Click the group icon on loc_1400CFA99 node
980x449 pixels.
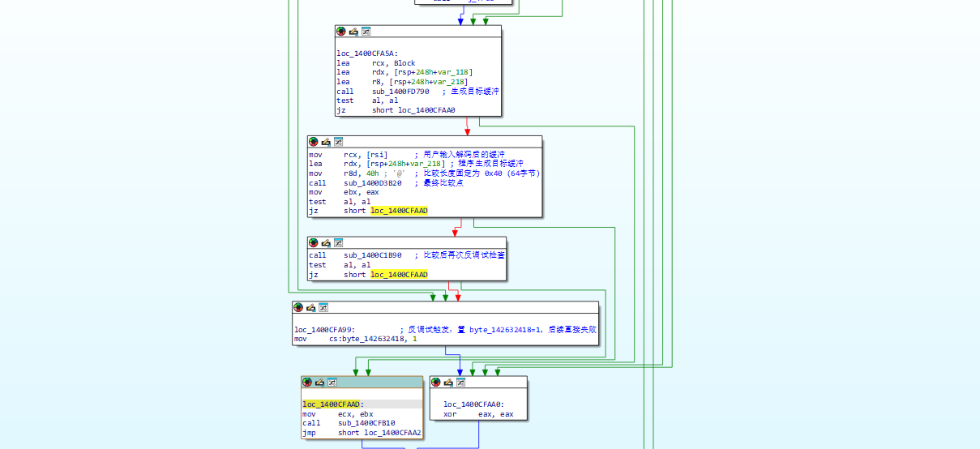click(323, 308)
